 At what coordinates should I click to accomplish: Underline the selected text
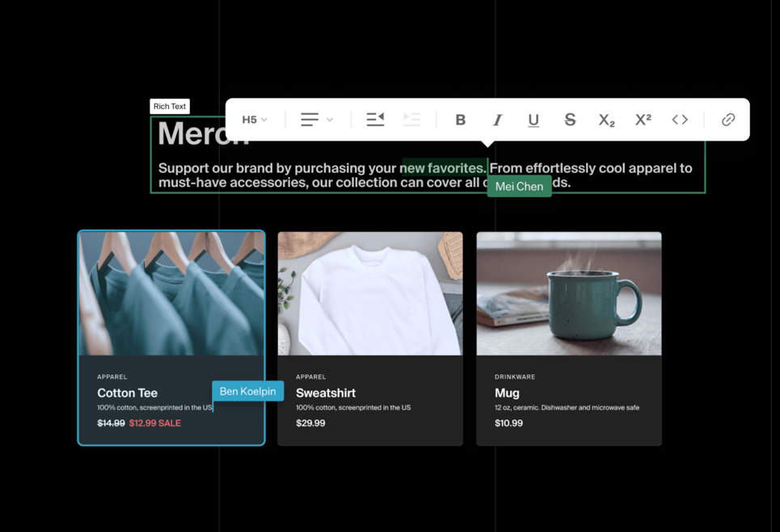pyautogui.click(x=533, y=120)
